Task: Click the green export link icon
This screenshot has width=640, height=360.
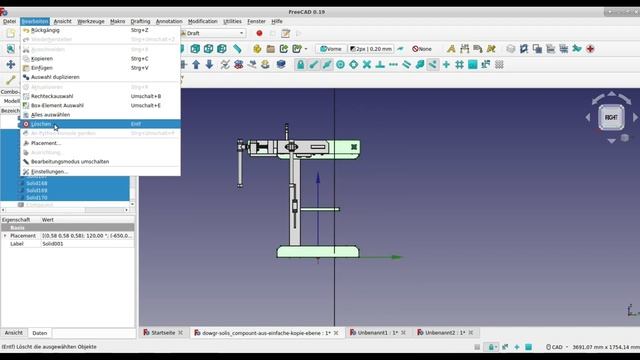Action: 284,49
